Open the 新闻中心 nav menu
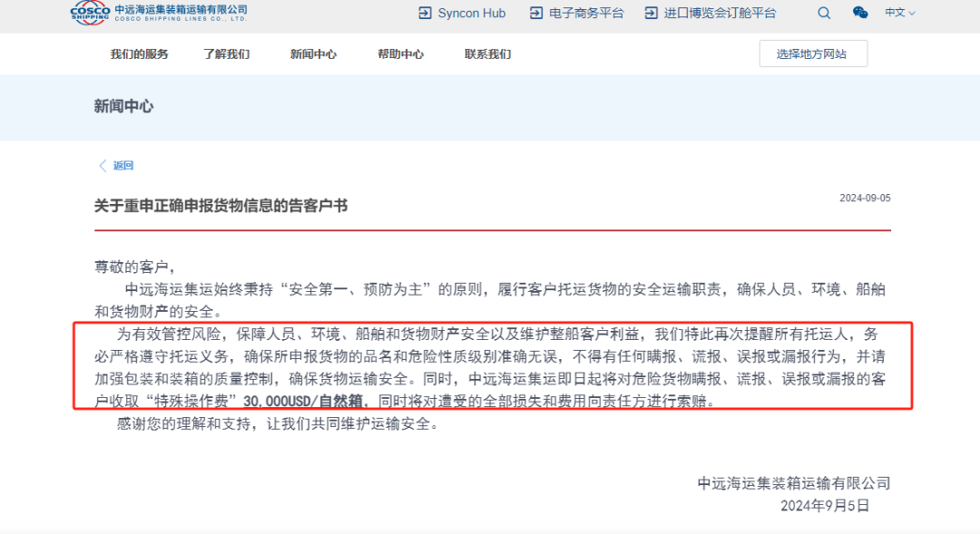This screenshot has width=980, height=534. 313,54
